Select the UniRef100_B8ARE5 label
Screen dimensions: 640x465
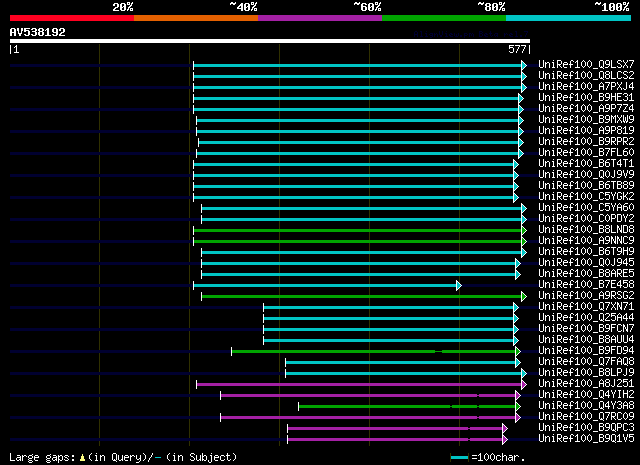click(586, 274)
